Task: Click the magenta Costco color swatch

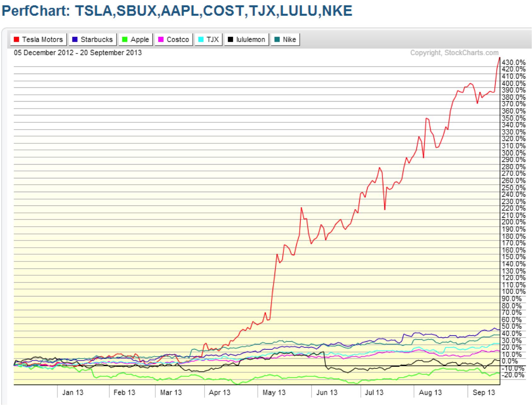Action: pos(161,40)
